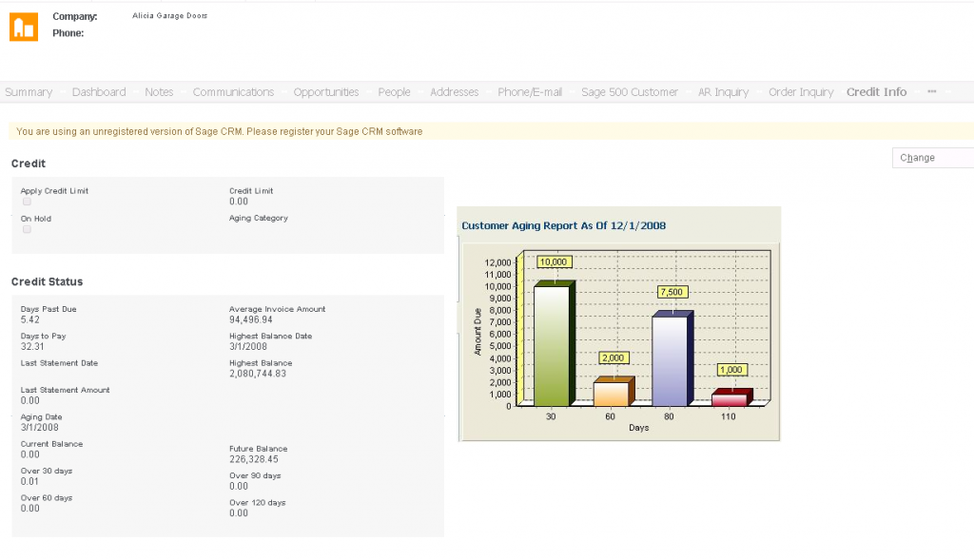Screen dimensions: 974x560
Task: Click the Customer Aging Report chart title
Action: (x=563, y=226)
